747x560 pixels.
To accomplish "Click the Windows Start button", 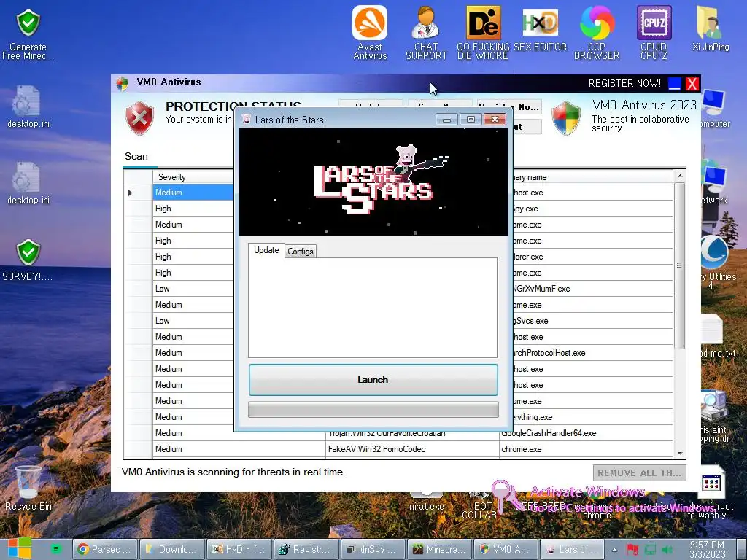I will click(19, 548).
